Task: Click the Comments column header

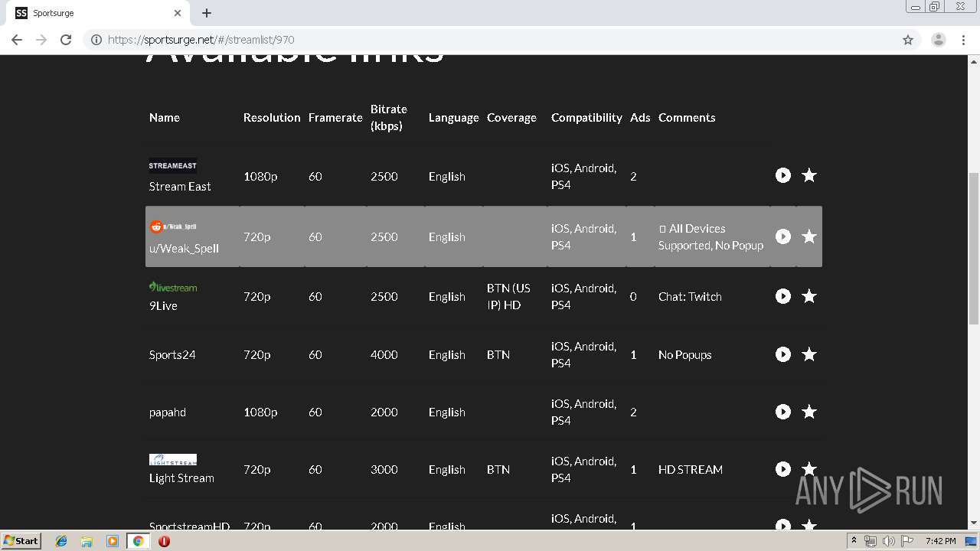Action: click(x=687, y=117)
